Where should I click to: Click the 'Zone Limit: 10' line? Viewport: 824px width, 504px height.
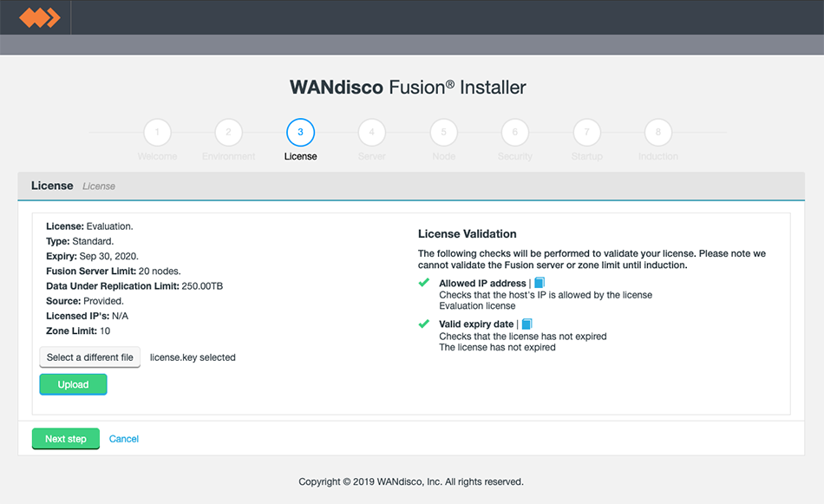pyautogui.click(x=78, y=331)
